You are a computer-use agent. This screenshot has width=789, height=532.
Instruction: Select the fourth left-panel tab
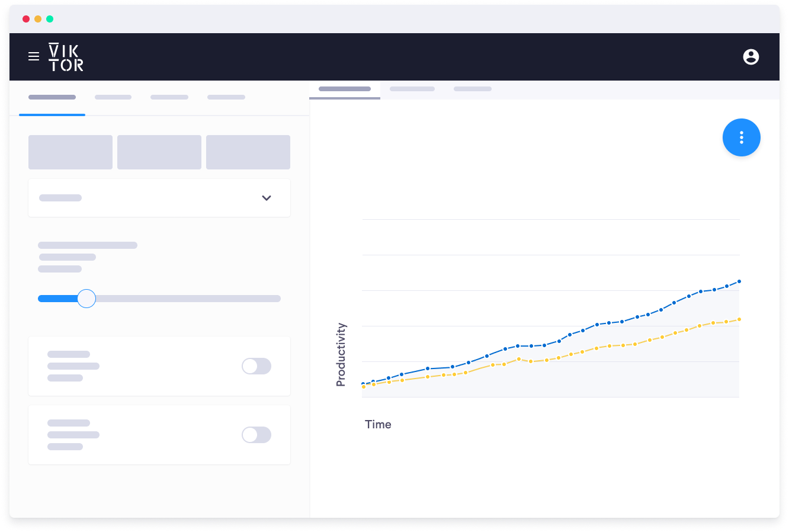tap(226, 97)
